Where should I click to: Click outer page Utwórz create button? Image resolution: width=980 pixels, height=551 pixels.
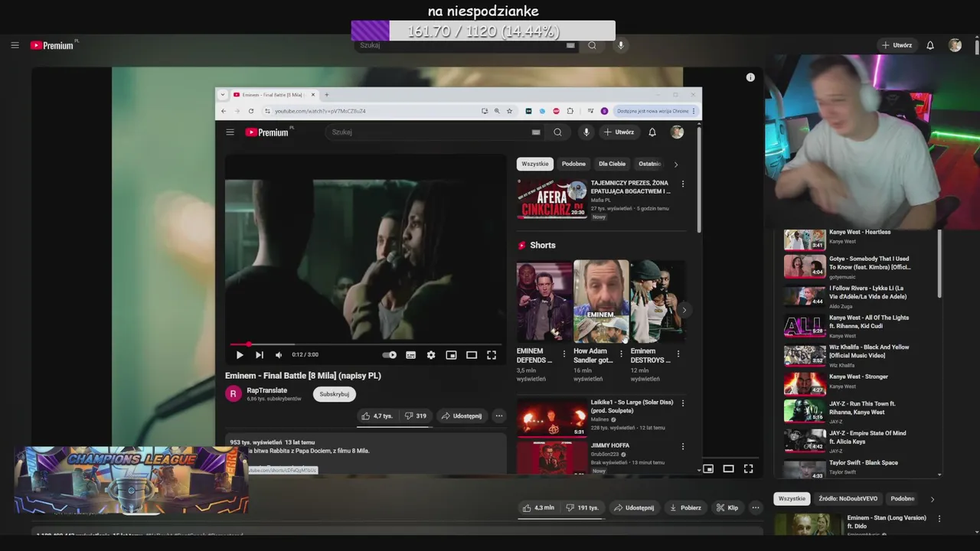point(897,45)
